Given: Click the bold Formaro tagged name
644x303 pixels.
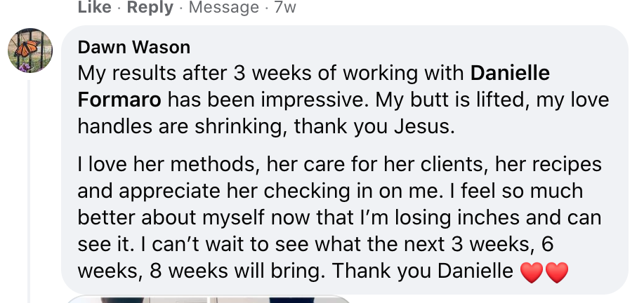Looking at the screenshot, I should click(x=119, y=100).
